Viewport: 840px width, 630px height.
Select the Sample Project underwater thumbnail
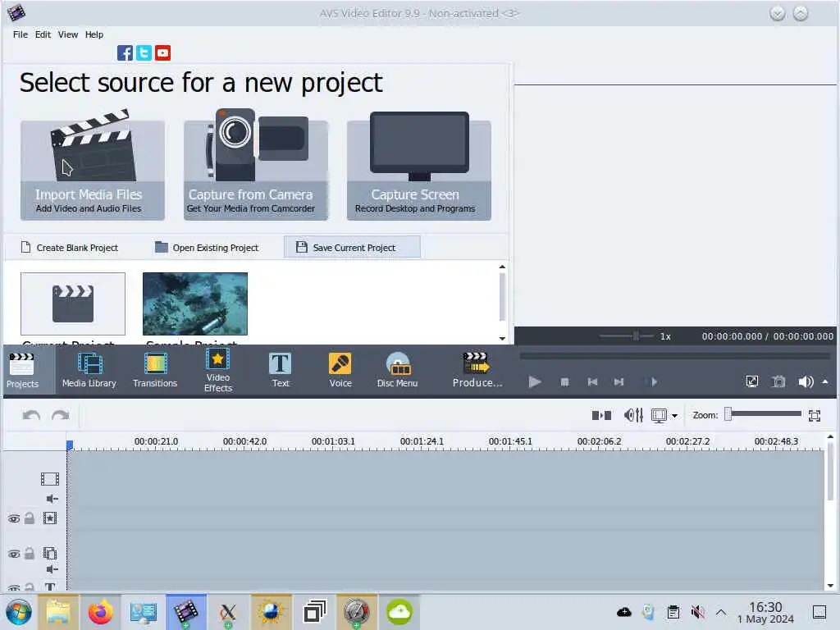195,304
